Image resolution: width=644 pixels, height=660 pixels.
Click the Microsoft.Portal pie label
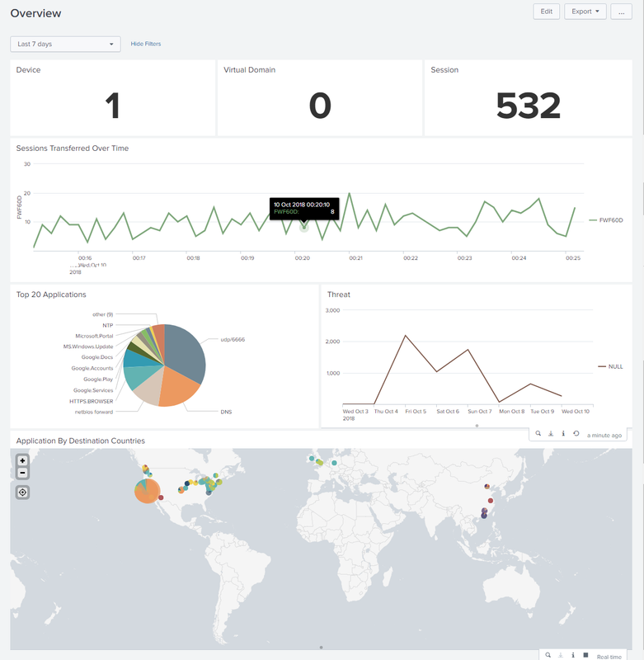(x=94, y=336)
